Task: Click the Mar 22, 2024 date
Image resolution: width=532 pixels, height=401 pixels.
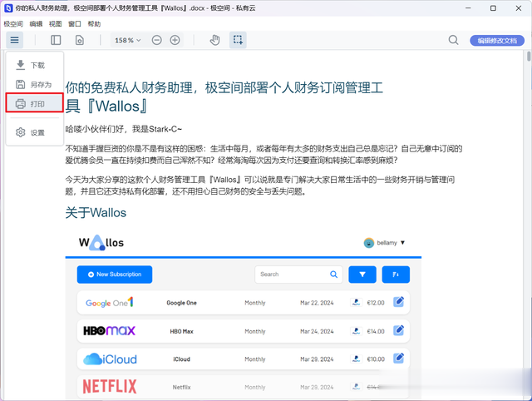Action: pos(317,303)
